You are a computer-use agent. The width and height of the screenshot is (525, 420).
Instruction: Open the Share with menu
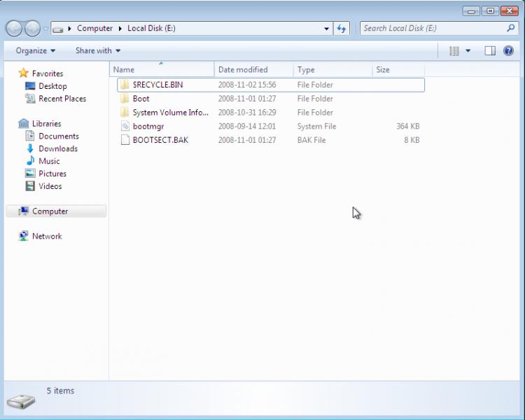click(98, 51)
